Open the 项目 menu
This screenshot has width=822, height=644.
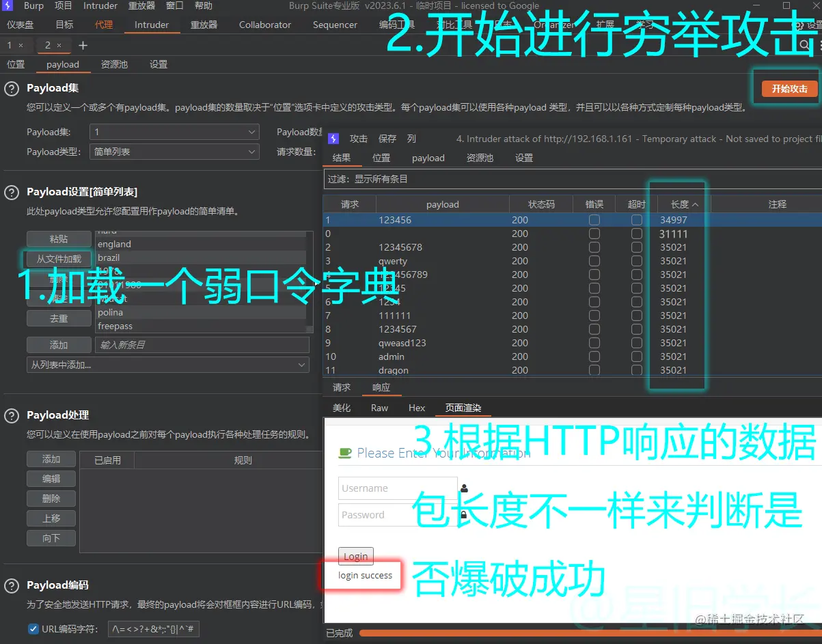tap(63, 5)
